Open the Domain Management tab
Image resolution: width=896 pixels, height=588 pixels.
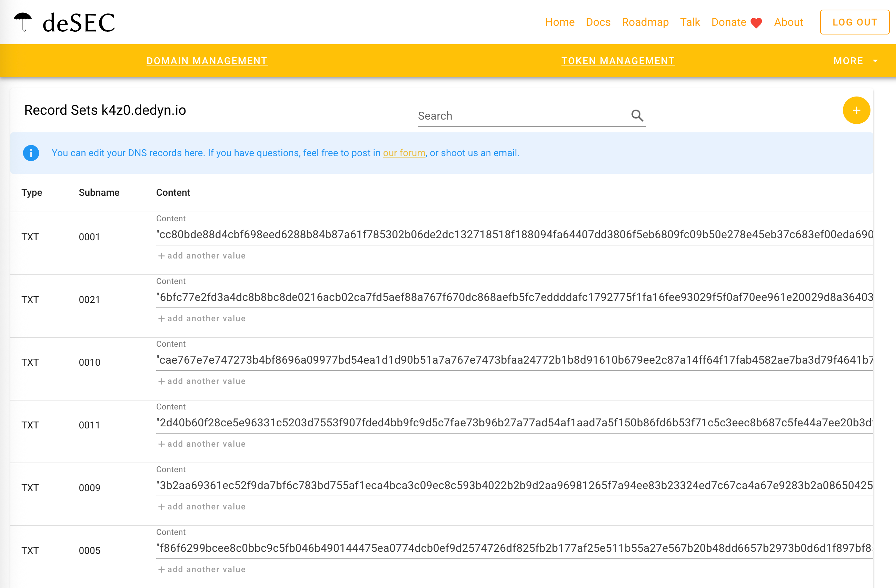coord(207,61)
